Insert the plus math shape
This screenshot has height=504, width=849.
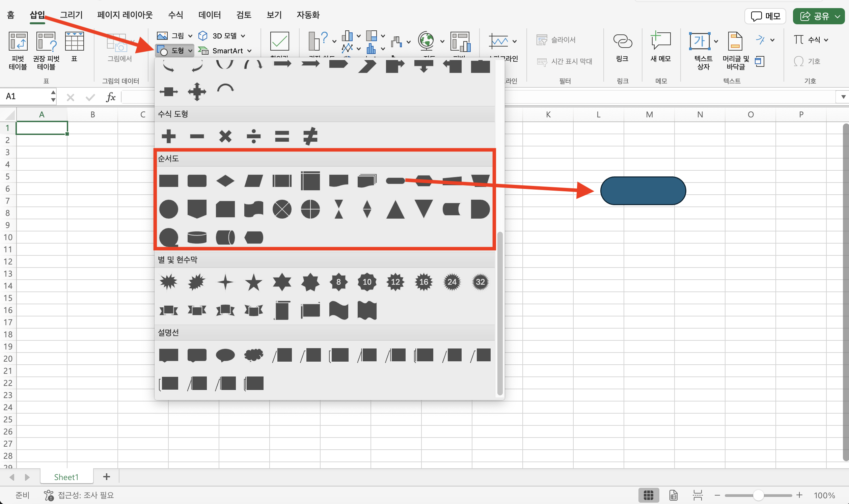168,137
